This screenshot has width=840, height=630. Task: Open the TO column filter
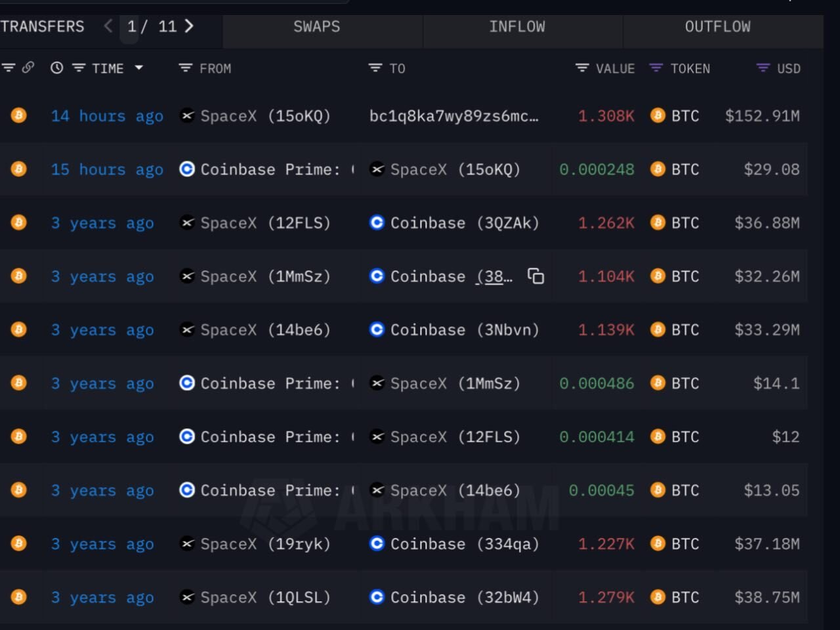375,68
